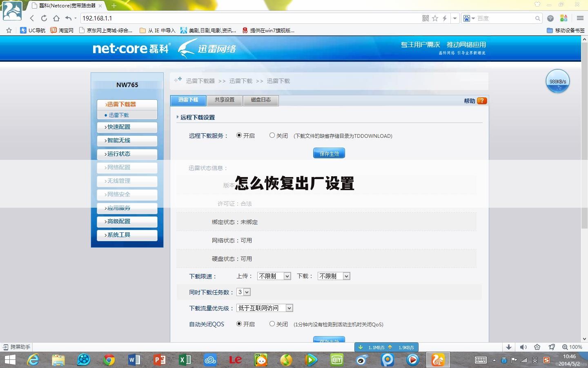Select 迅雷下载 sub-item in the sidebar

[119, 115]
